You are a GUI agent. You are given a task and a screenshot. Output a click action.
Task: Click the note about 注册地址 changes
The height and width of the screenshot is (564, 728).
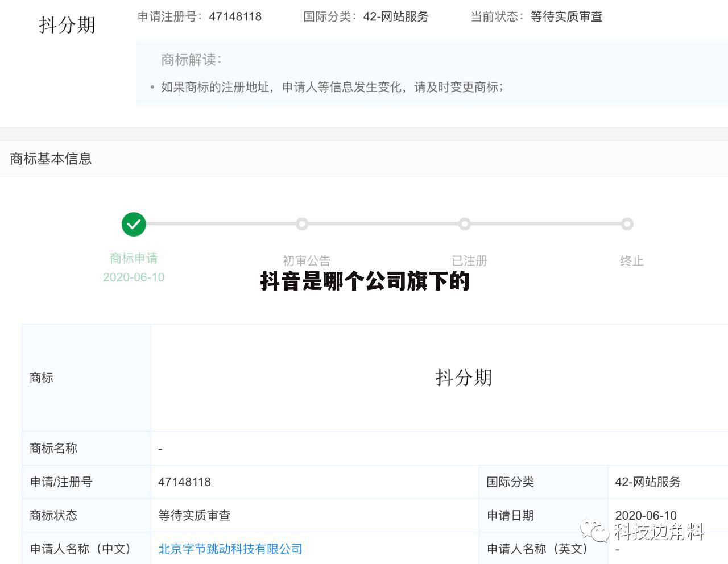click(x=332, y=87)
